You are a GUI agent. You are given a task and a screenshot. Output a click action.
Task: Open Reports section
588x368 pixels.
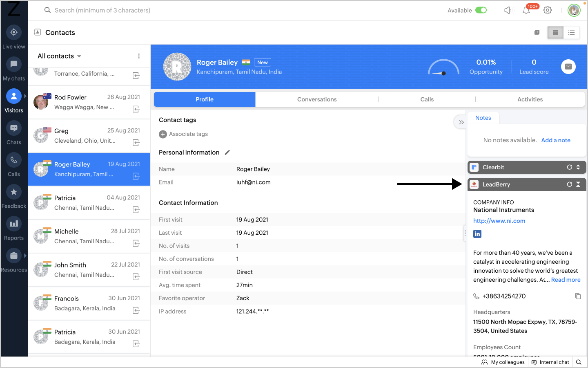coord(13,228)
